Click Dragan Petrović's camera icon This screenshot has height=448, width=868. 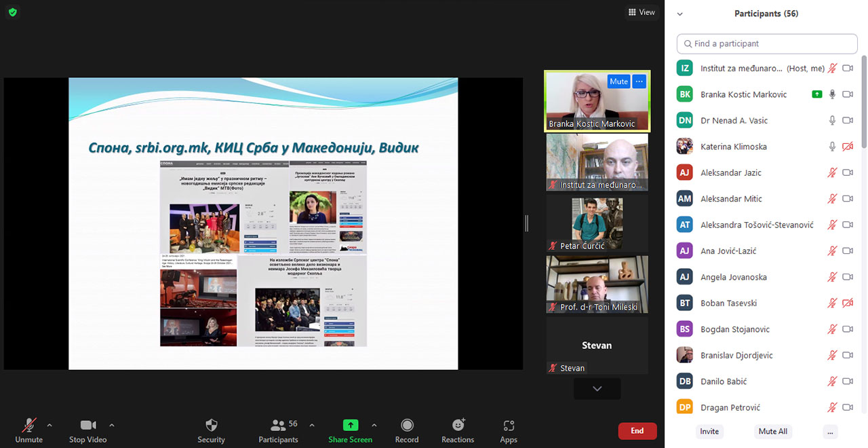point(848,407)
